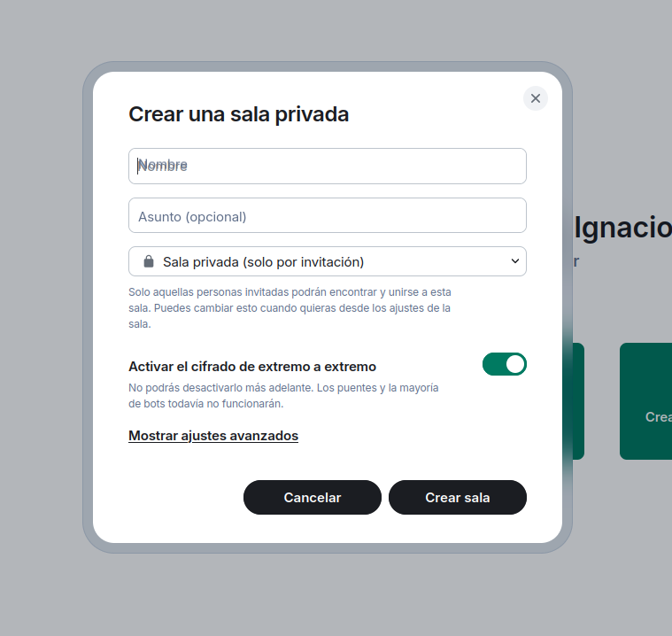Image resolution: width=672 pixels, height=636 pixels.
Task: Click the narrow green tile left of 'Crea...' tile
Action: (577, 401)
